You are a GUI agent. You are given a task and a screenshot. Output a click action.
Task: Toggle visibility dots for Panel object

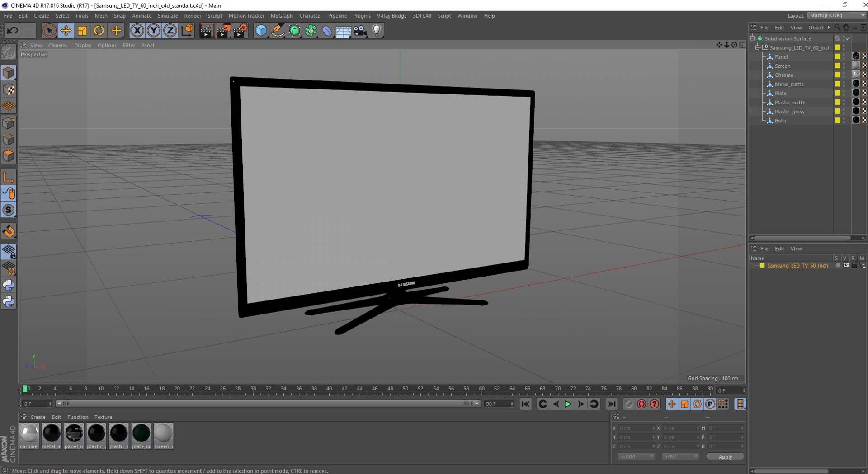point(844,57)
